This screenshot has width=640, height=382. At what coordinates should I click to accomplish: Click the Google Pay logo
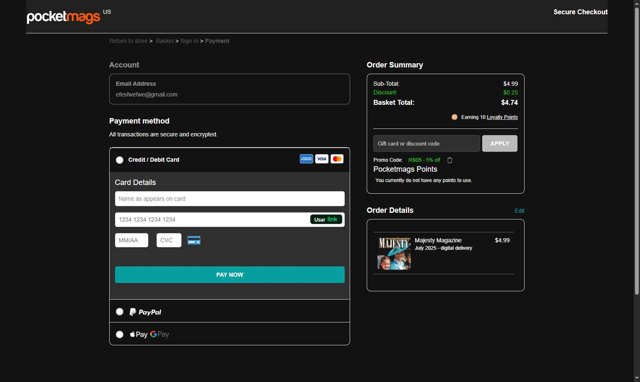point(160,334)
